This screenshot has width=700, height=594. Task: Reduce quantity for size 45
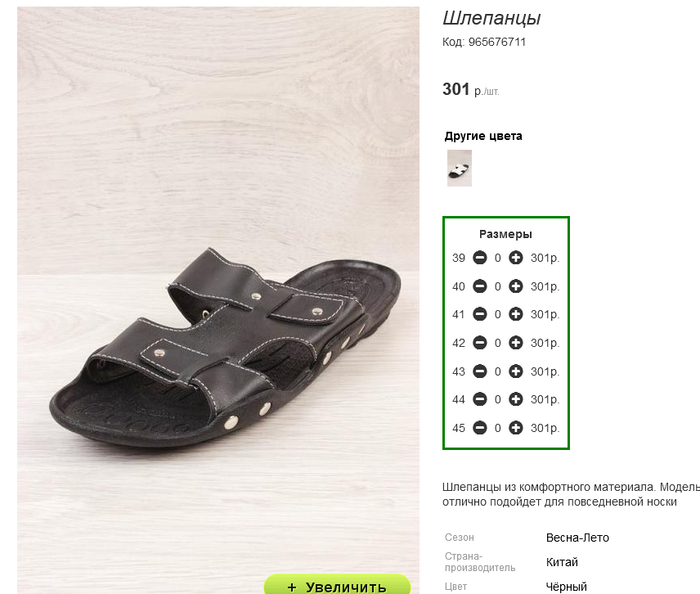coord(480,428)
